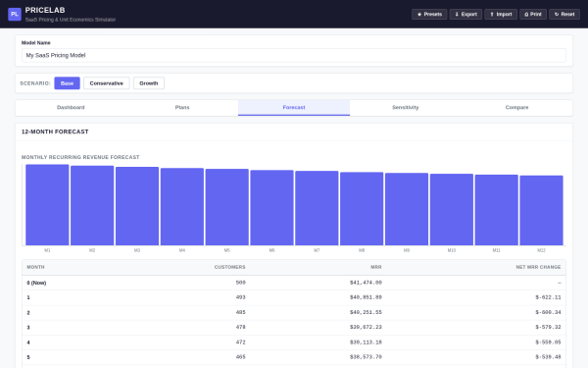Click the 485 customers cell
This screenshot has height=368, width=588.
[241, 312]
